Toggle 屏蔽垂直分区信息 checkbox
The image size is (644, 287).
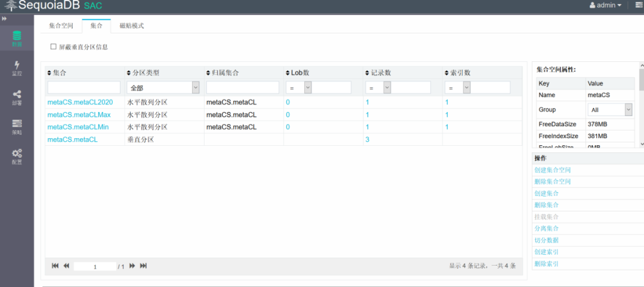coord(53,46)
